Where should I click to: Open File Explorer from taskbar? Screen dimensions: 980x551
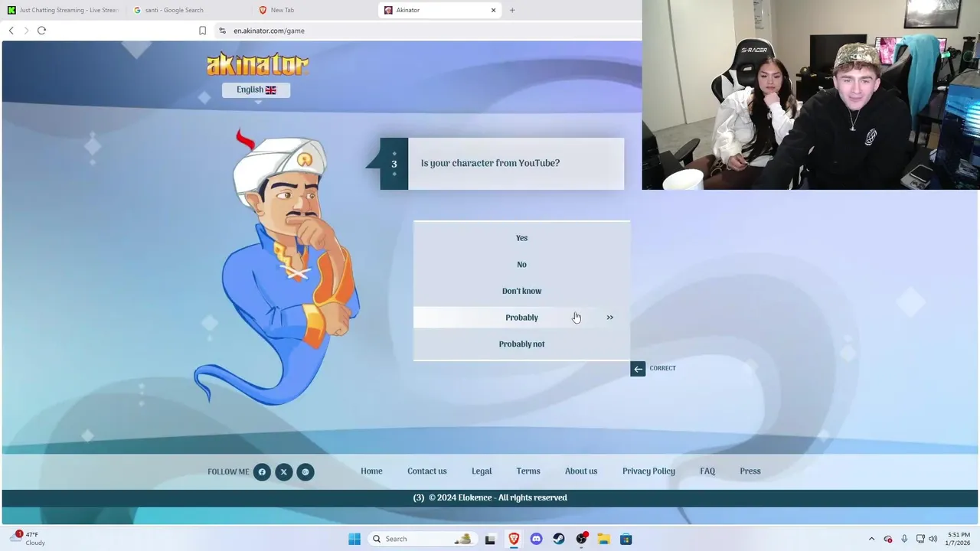603,539
